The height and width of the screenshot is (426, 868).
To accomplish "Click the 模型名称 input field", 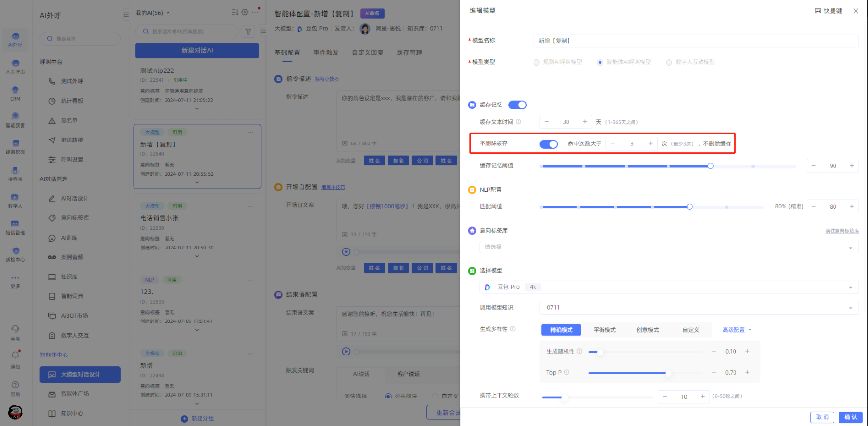I will pyautogui.click(x=695, y=41).
